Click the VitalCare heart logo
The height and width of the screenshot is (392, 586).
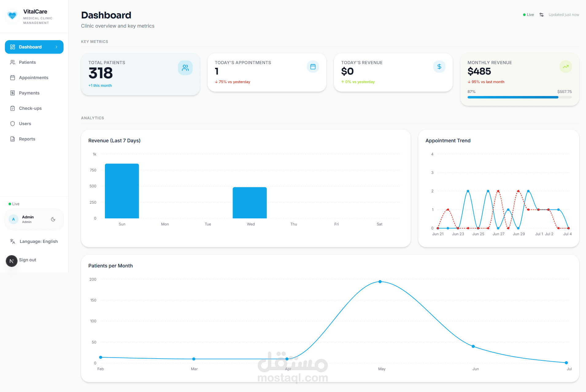[x=12, y=15]
